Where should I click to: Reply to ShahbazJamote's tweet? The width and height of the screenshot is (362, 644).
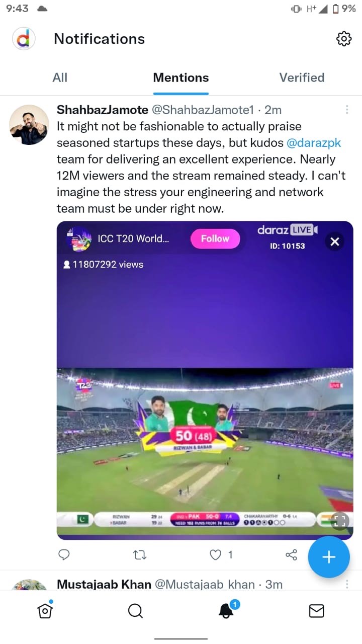(64, 555)
